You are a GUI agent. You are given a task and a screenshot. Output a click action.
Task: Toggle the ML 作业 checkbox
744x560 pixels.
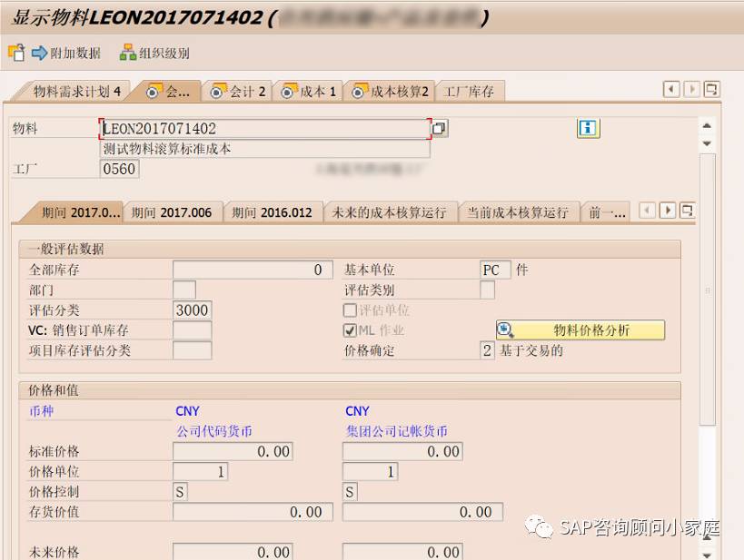(350, 330)
